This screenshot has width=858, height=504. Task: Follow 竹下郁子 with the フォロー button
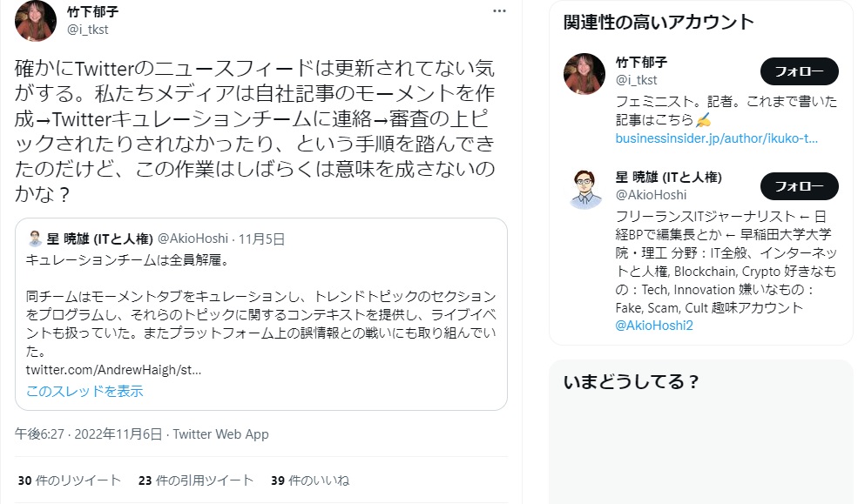click(799, 71)
